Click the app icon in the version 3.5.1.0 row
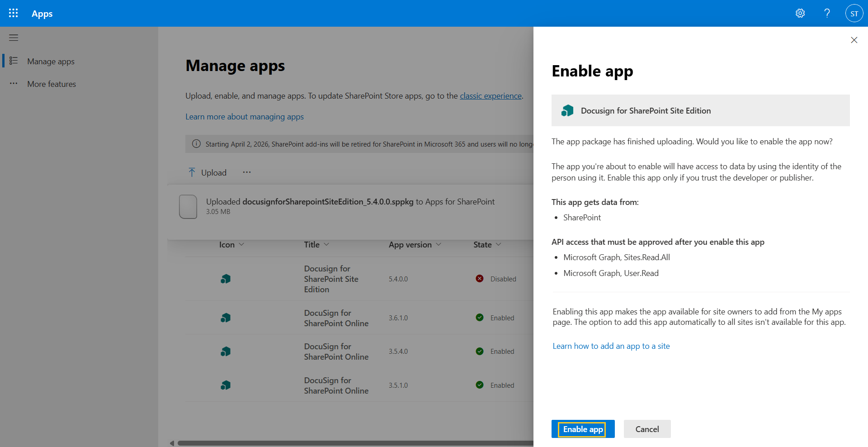Screen dimensions: 868x447 (x=226, y=385)
